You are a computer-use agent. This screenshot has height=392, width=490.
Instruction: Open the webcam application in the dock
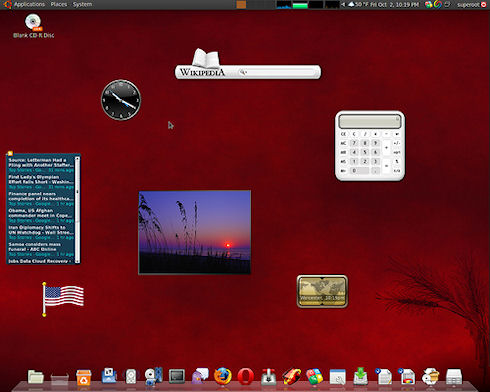coord(153,376)
